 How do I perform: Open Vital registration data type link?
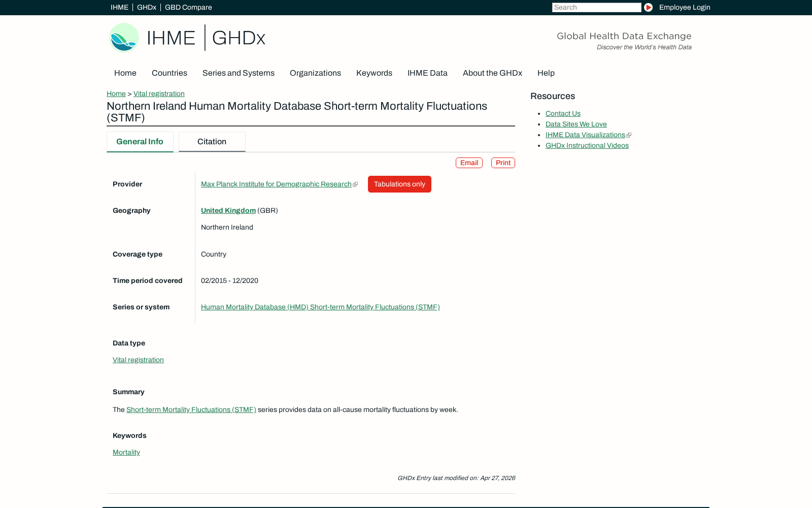tap(138, 360)
